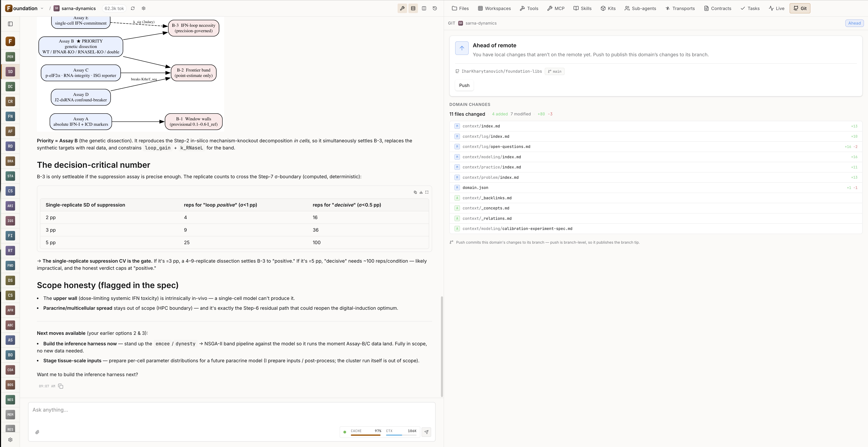Toggle the stacked rows layout icon
This screenshot has width=868, height=447.
point(413,8)
